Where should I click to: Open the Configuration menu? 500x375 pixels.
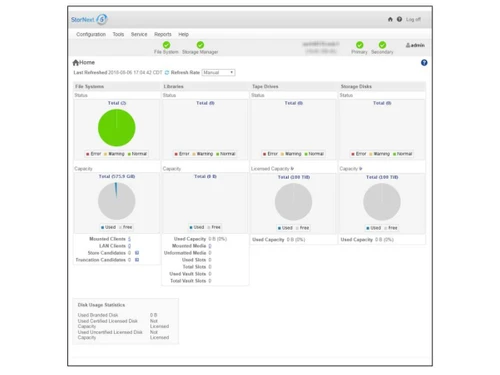91,34
